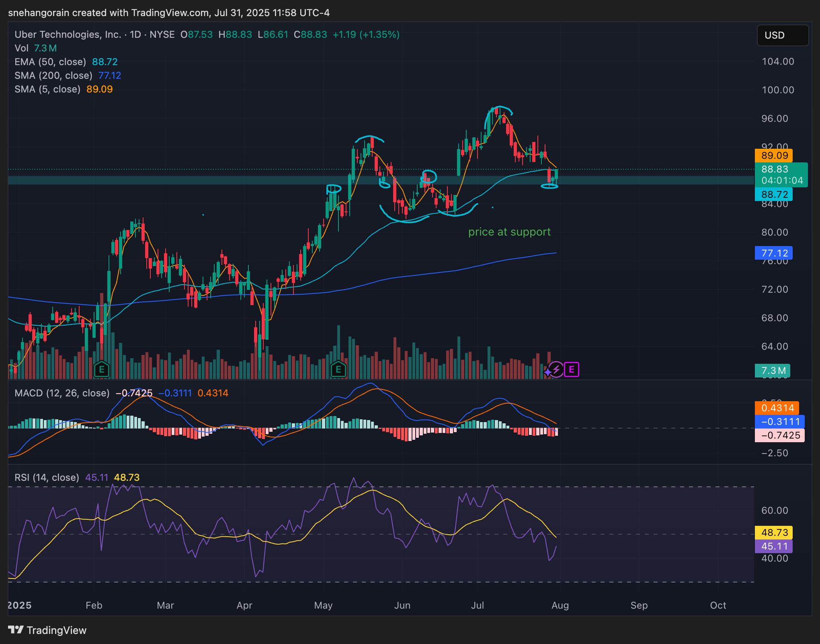This screenshot has width=820, height=644.
Task: Click the 80.00 price axis label
Action: pyautogui.click(x=775, y=232)
